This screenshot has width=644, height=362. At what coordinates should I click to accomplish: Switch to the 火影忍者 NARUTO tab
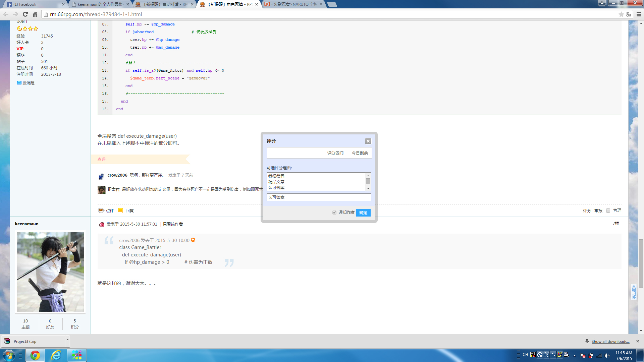293,4
